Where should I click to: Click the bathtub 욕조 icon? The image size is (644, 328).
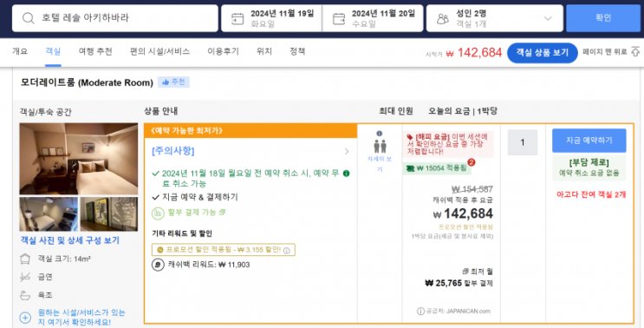(25, 295)
